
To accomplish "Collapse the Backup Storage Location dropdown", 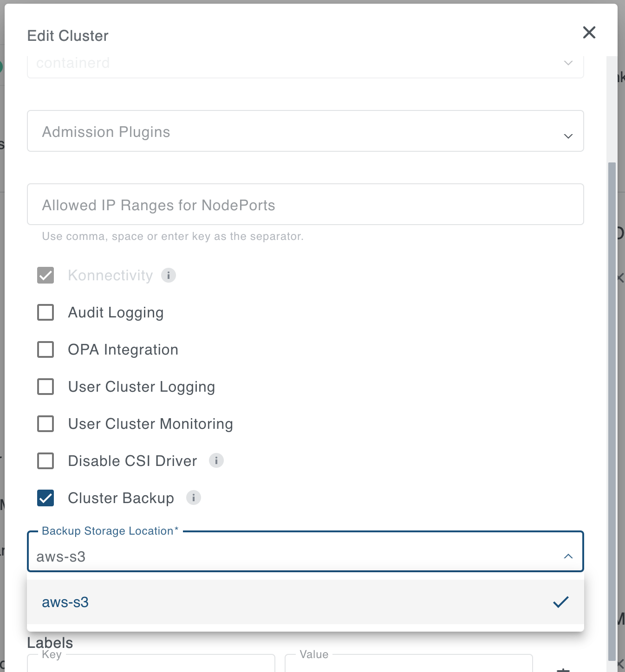I will pos(567,555).
